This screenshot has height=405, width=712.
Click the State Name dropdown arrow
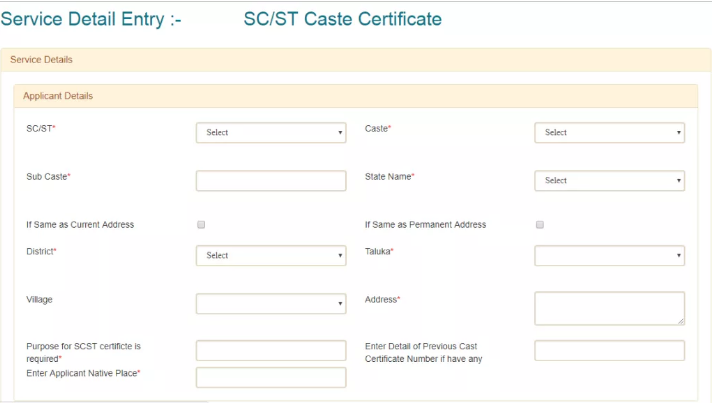click(x=679, y=181)
